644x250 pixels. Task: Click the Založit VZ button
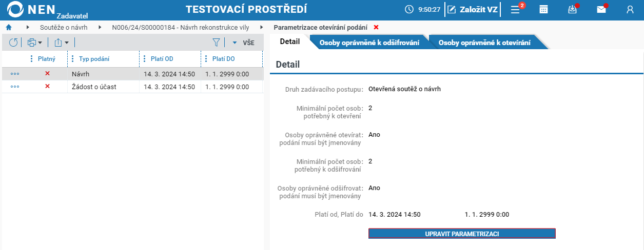point(473,9)
